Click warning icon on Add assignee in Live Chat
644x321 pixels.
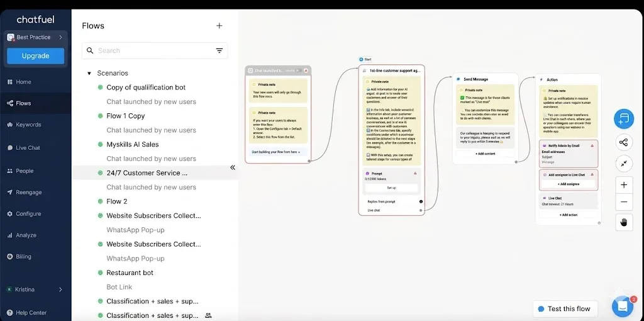(x=592, y=175)
